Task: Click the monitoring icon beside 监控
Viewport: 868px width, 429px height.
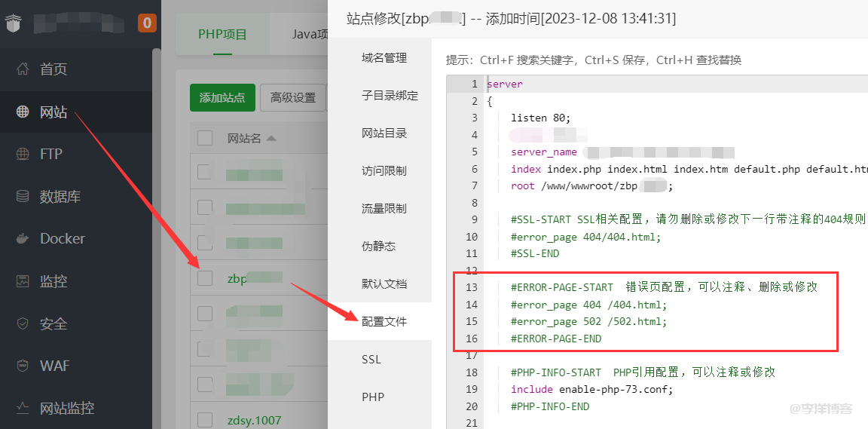Action: (23, 281)
